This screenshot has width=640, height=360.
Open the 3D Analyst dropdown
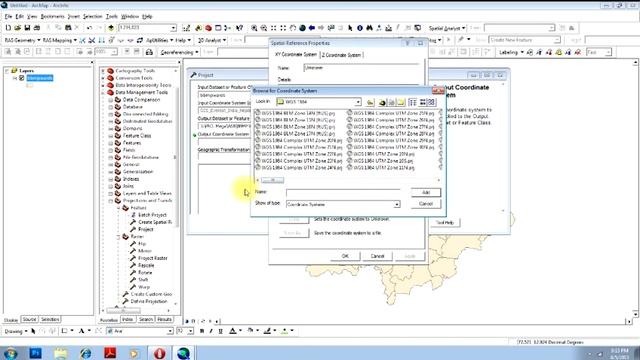(212, 40)
